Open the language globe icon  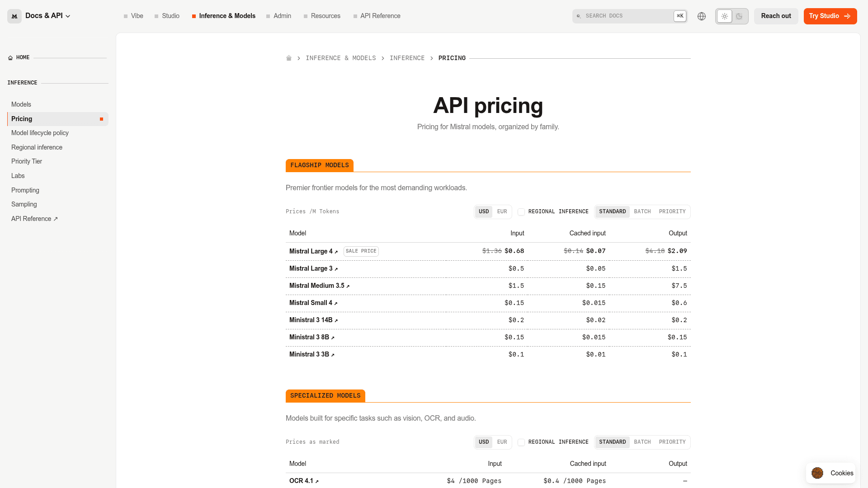coord(702,16)
